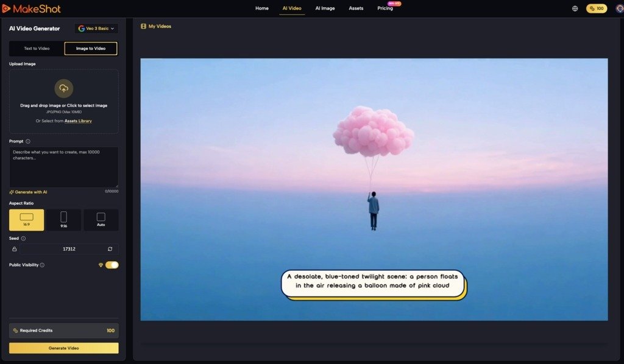This screenshot has height=364, width=624.
Task: Open the AI Image menu item
Action: tap(325, 9)
